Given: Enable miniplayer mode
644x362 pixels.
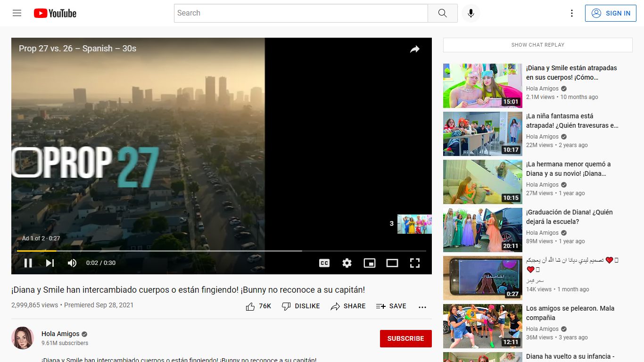Looking at the screenshot, I should pos(370,263).
